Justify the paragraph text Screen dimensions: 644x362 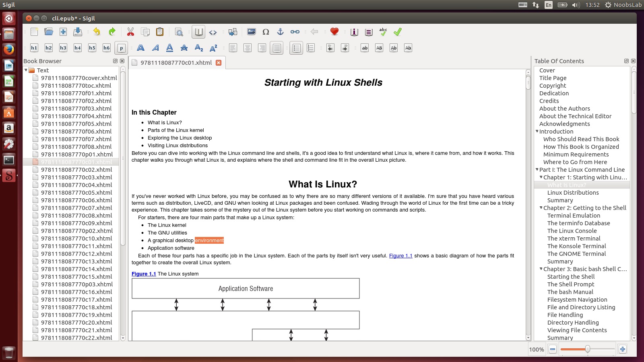pyautogui.click(x=277, y=48)
